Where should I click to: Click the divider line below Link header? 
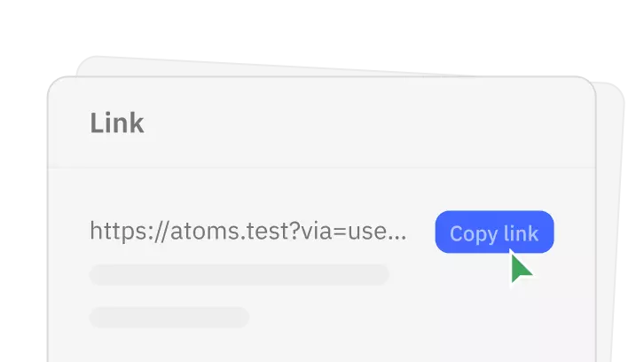(322, 168)
